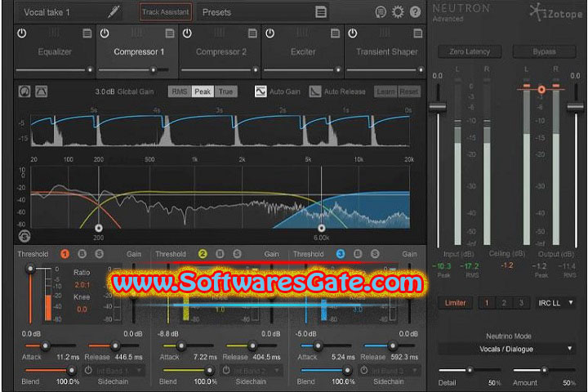The height and width of the screenshot is (392, 588).
Task: Toggle the Transient Shaper power button
Action: [353, 33]
